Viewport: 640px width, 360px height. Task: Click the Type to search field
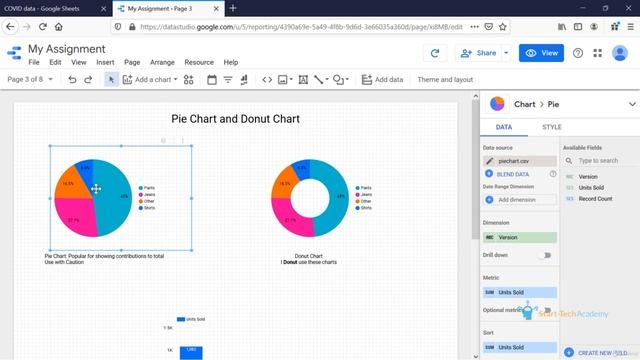601,161
